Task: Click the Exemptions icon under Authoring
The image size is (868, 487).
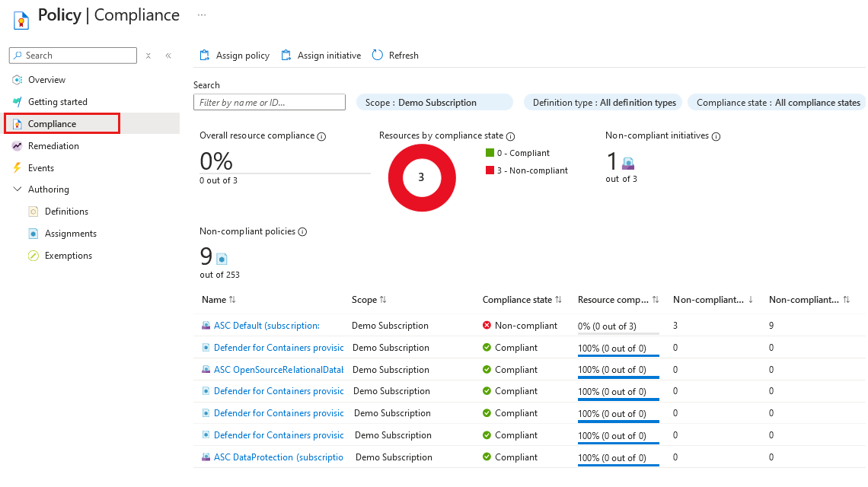Action: pos(34,256)
